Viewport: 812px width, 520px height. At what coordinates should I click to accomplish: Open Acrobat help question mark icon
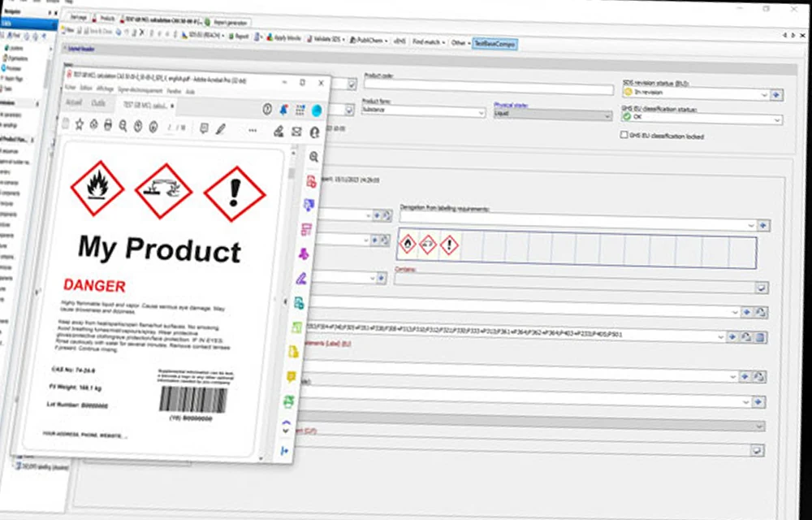(267, 109)
